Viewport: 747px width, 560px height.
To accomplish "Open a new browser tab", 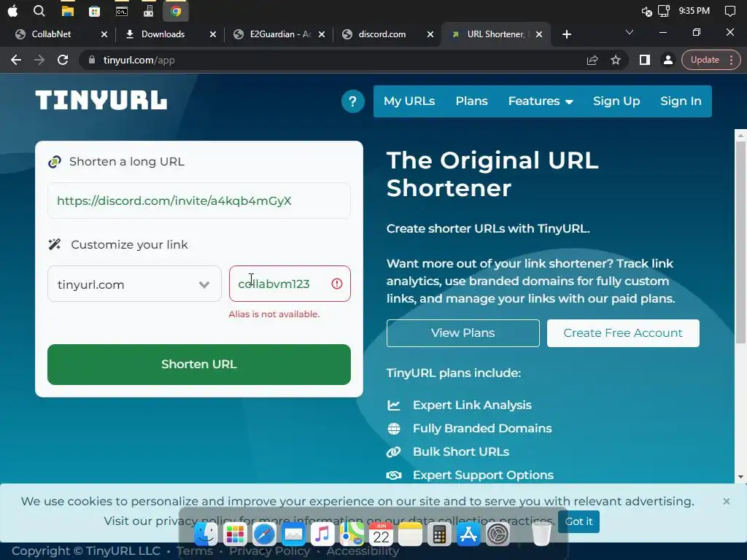I will point(566,34).
